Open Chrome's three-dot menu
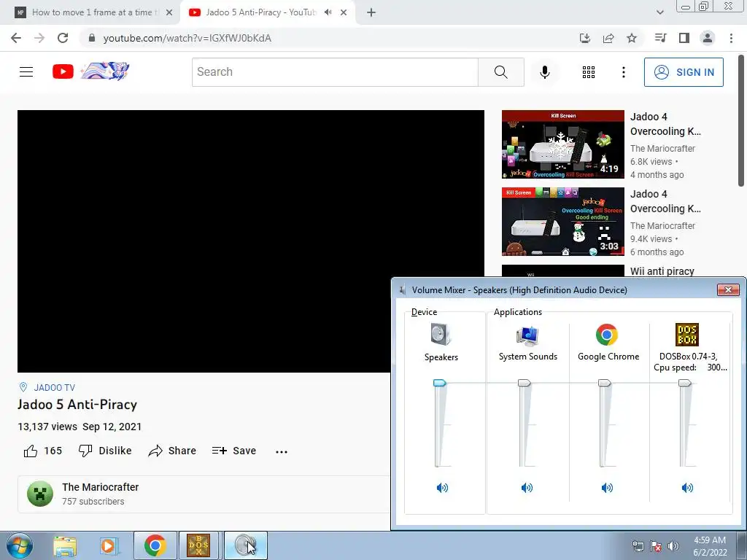Image resolution: width=747 pixels, height=560 pixels. point(731,38)
